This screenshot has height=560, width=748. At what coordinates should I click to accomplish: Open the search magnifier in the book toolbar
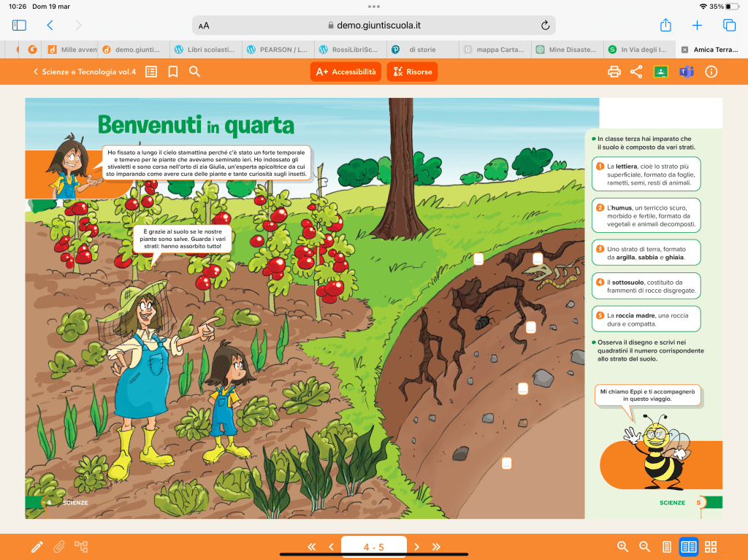tap(194, 72)
